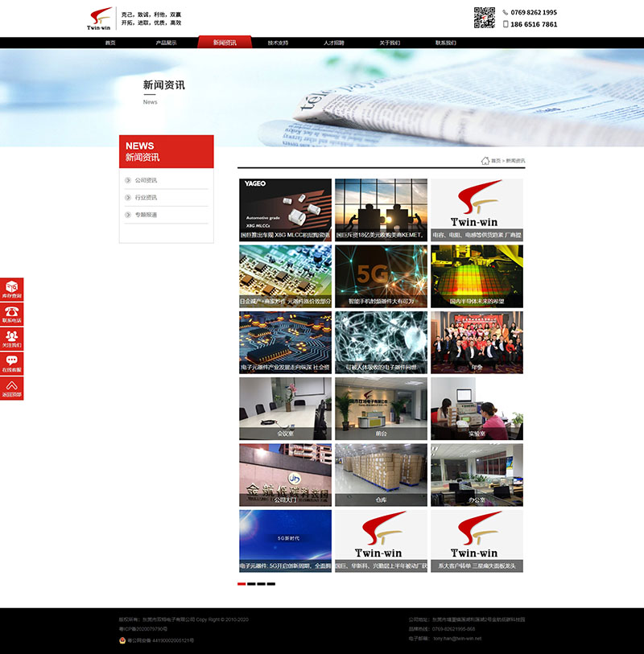
Task: Click the 联系电话 telephone icon
Action: 12,312
